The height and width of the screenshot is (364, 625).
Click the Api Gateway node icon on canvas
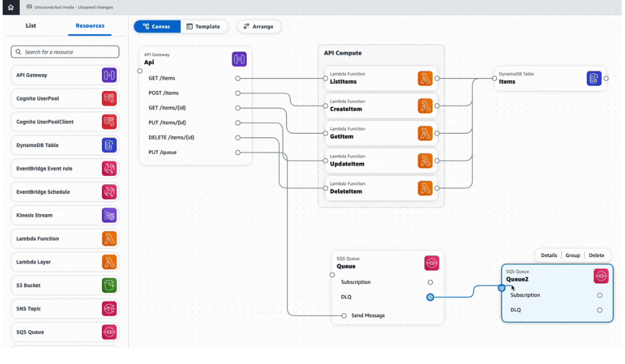(x=239, y=59)
